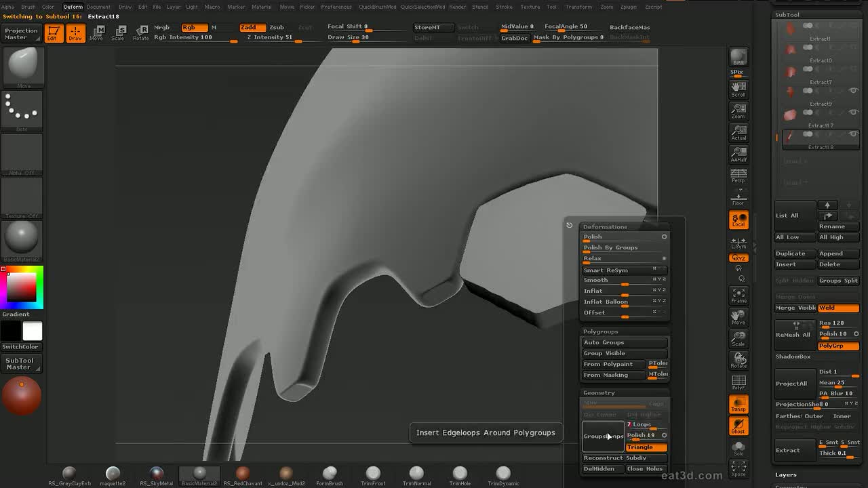Image resolution: width=868 pixels, height=488 pixels.
Task: Select the Rotate transform tool in top shelf
Action: tap(140, 33)
